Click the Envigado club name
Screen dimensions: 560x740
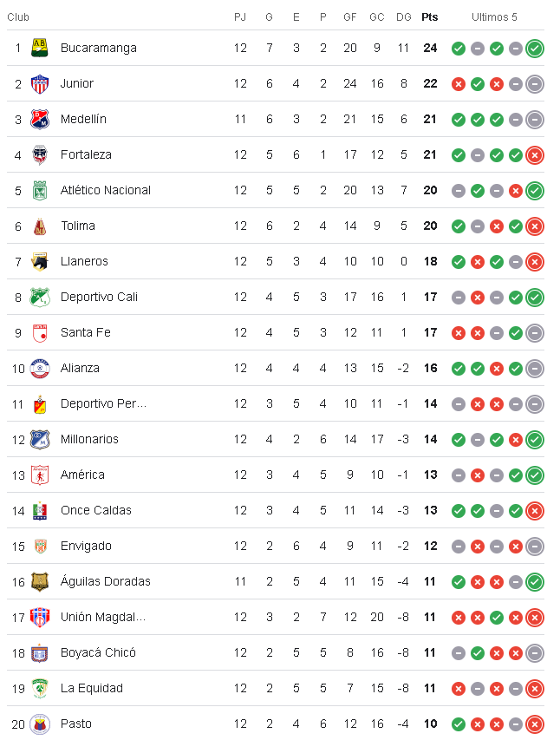(x=86, y=546)
